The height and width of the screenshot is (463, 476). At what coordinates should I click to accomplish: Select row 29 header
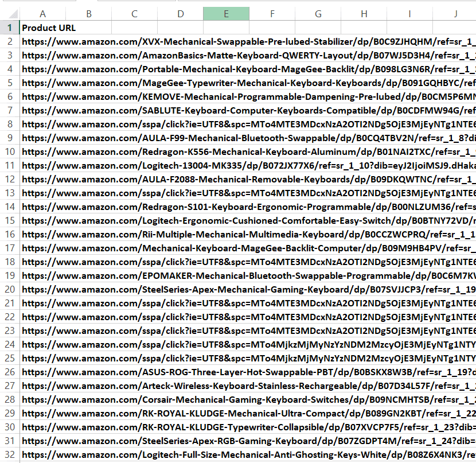click(10, 413)
